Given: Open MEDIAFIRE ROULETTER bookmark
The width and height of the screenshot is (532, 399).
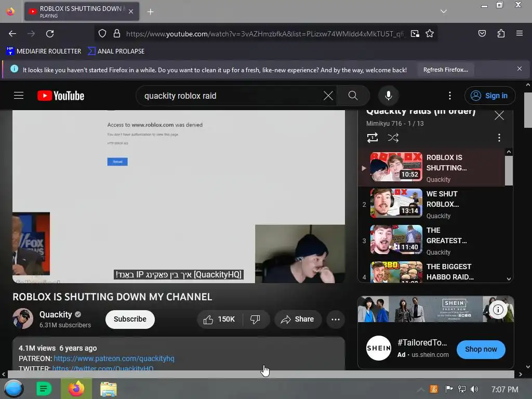Looking at the screenshot, I should 44,51.
